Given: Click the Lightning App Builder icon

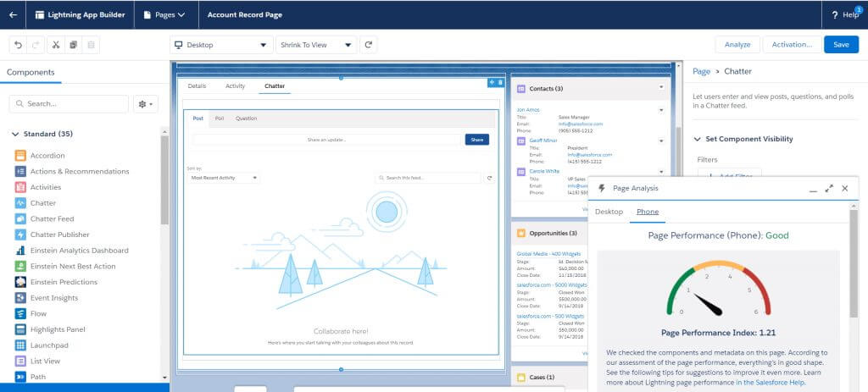Looking at the screenshot, I should (x=40, y=15).
